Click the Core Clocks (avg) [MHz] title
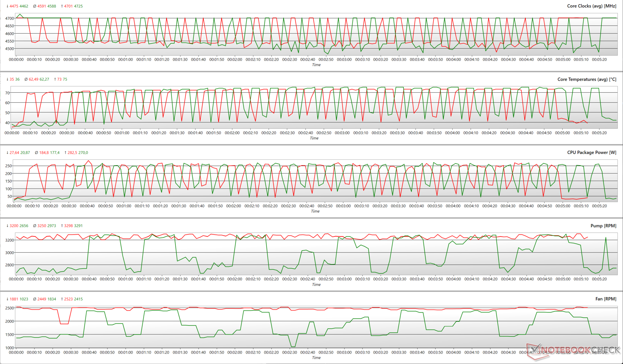 (x=591, y=6)
